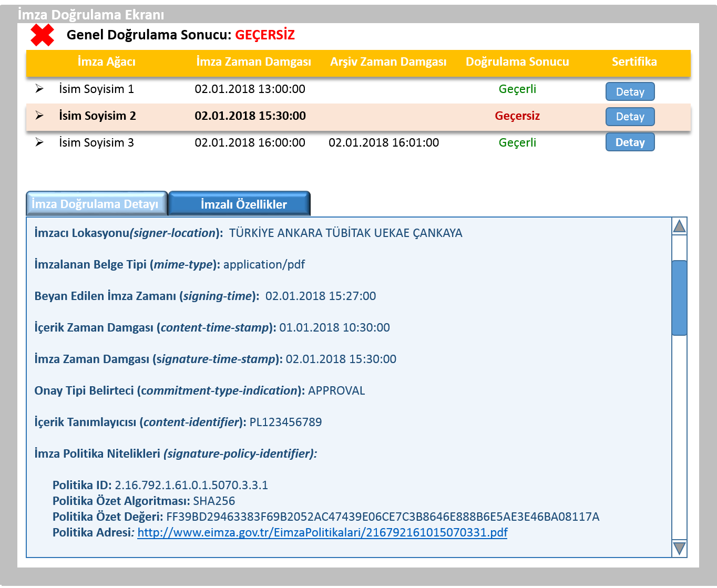This screenshot has height=588, width=717.
Task: Click the red X invalid status icon
Action: coord(42,35)
